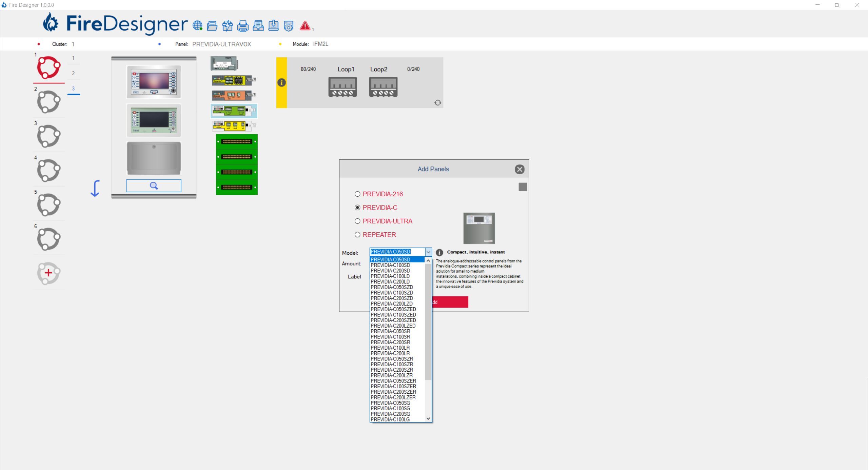Click the red Add button

tap(450, 302)
